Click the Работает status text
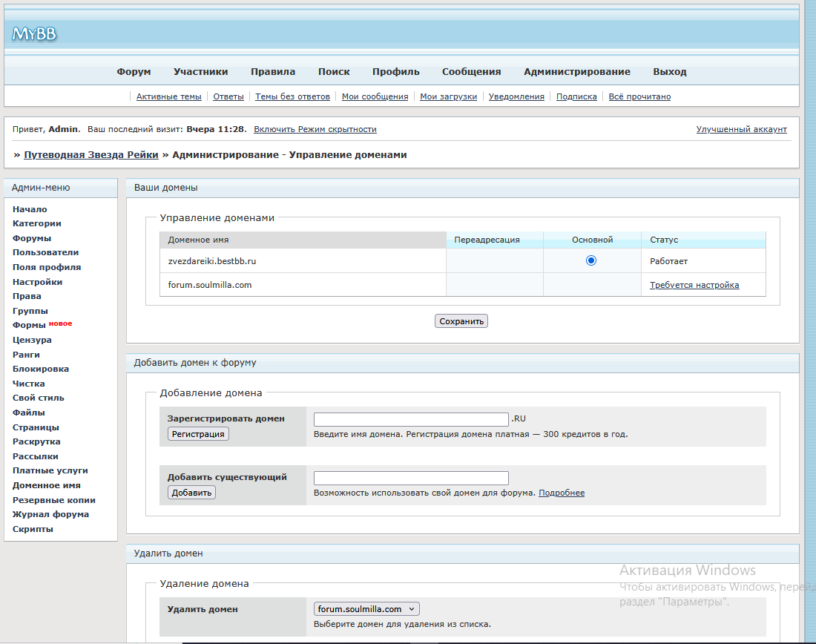816x644 pixels. coord(668,261)
